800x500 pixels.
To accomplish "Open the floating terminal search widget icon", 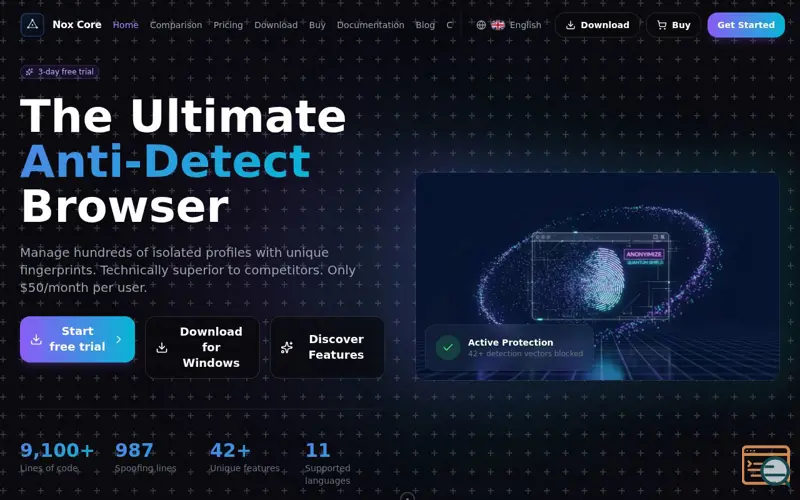I will click(766, 465).
